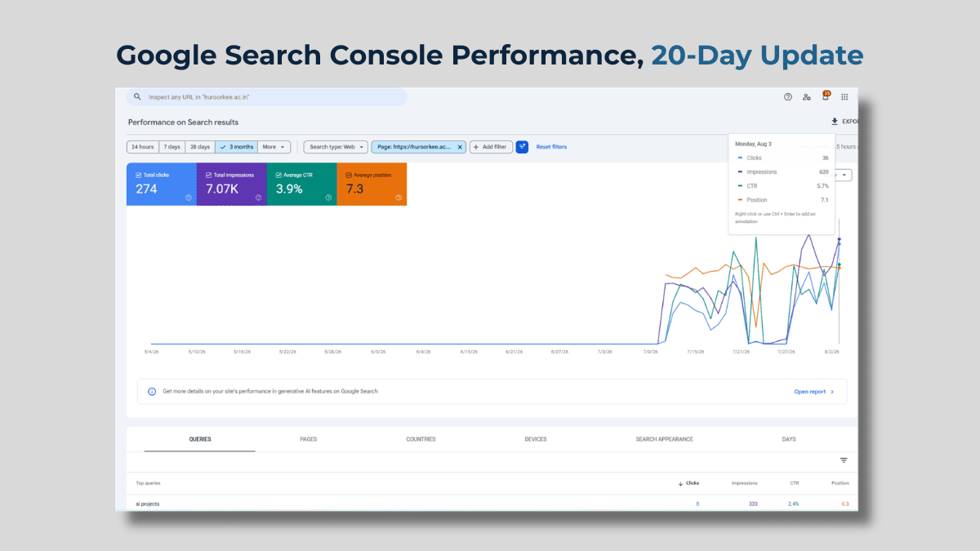The image size is (980, 551).
Task: Open the More date range dropdown
Action: [274, 147]
